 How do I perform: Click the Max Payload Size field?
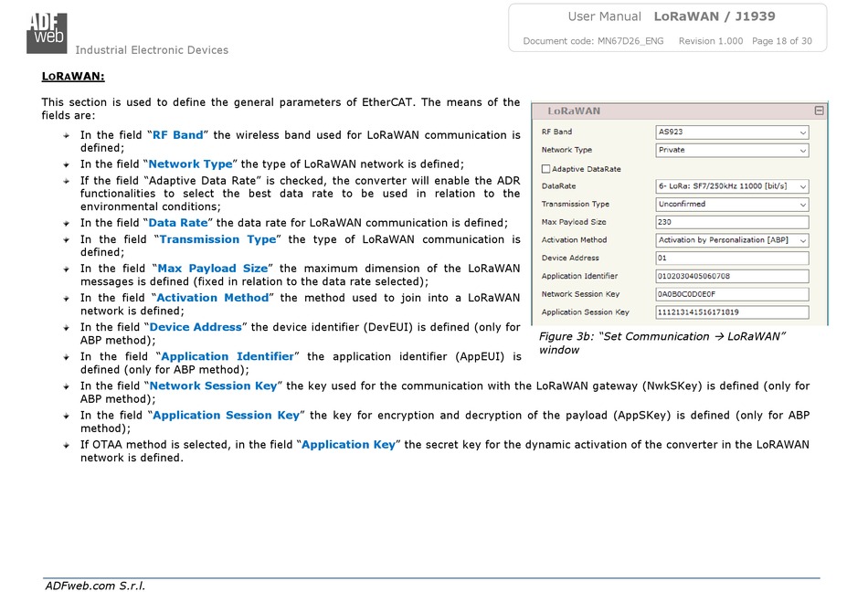732,222
